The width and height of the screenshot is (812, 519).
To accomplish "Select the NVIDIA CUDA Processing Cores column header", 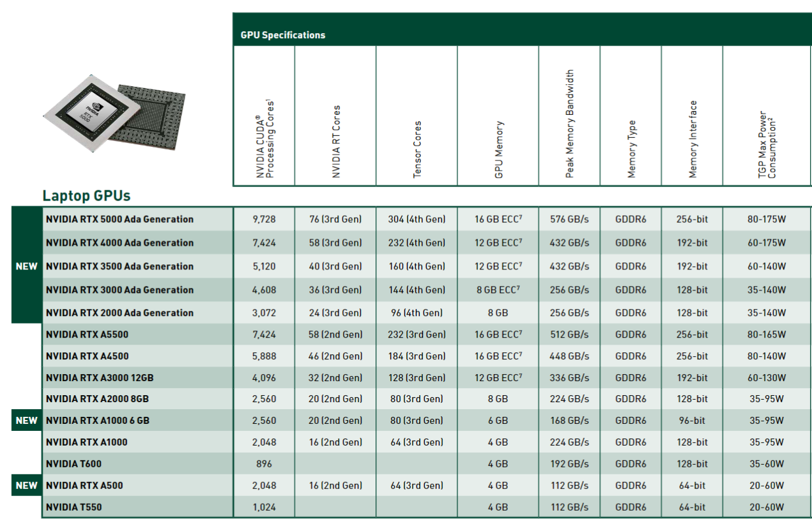I will click(x=264, y=137).
